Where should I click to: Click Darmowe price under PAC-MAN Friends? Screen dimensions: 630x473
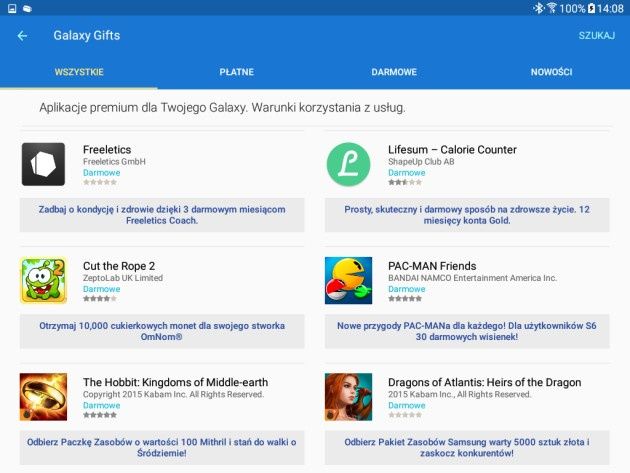[x=407, y=289]
